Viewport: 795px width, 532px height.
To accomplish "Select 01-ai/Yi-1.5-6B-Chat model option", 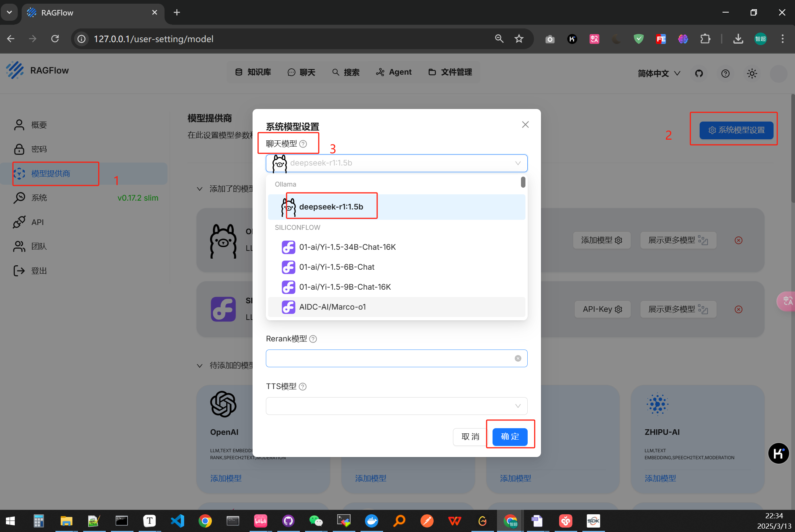I will click(336, 267).
